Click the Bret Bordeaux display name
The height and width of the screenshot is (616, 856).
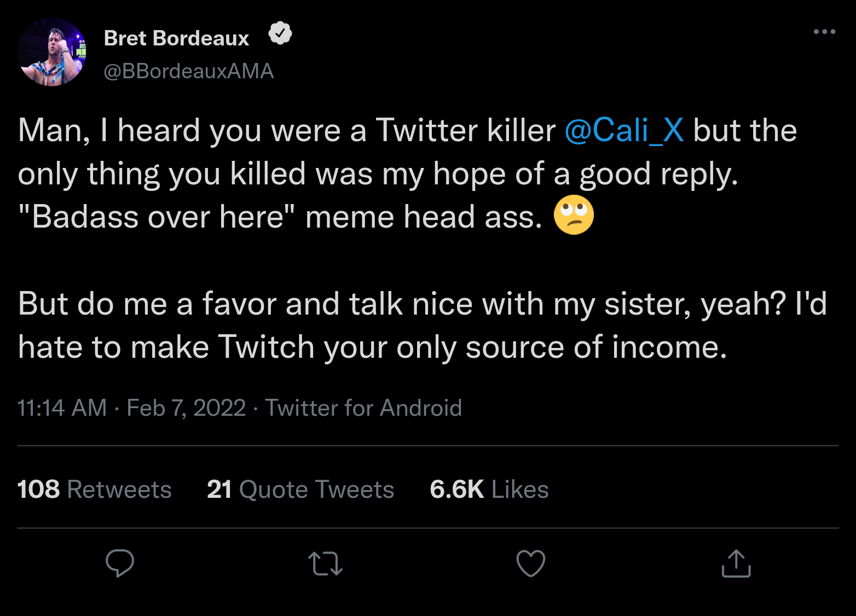176,38
